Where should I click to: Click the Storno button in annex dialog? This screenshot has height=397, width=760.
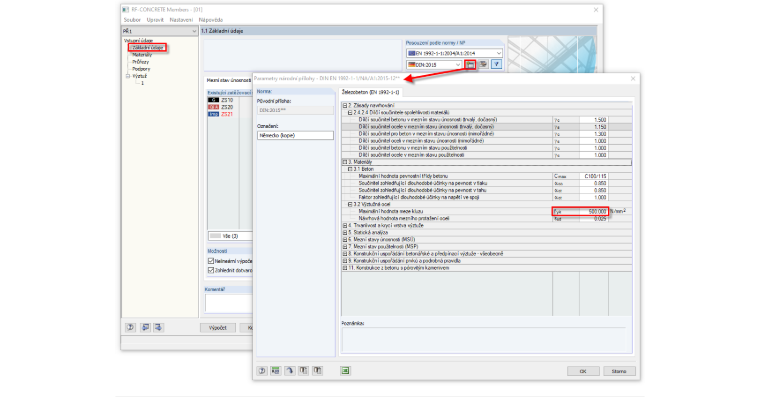tap(619, 371)
